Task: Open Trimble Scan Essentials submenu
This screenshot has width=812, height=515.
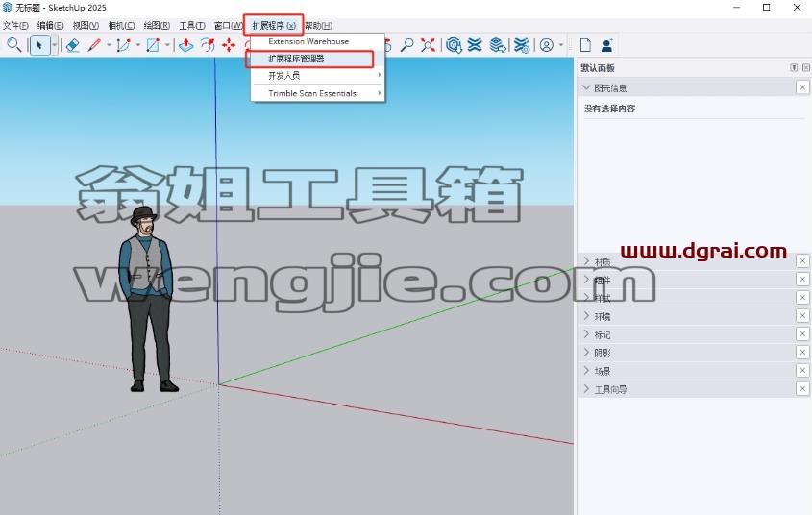Action: pos(317,93)
